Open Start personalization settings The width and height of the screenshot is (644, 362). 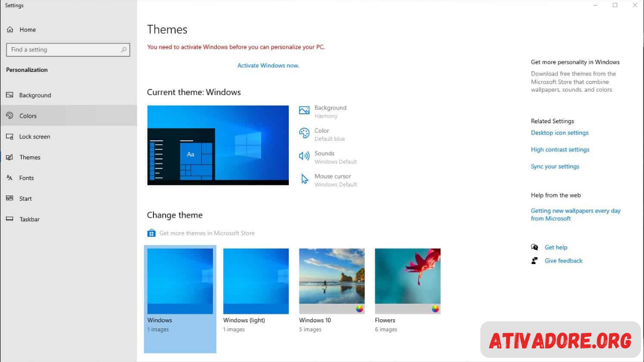[68, 199]
